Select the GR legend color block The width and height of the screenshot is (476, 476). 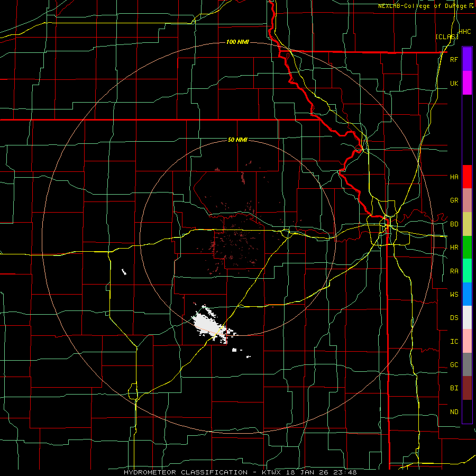click(x=467, y=200)
